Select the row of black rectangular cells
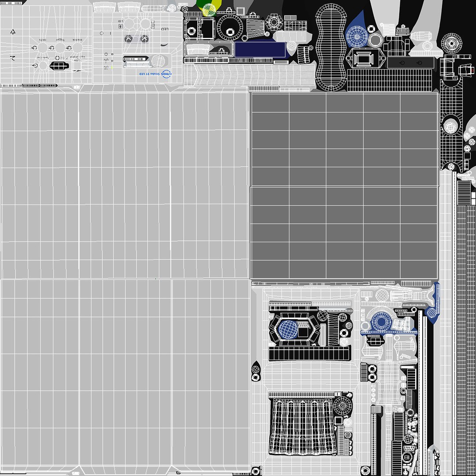 [x=309, y=353]
